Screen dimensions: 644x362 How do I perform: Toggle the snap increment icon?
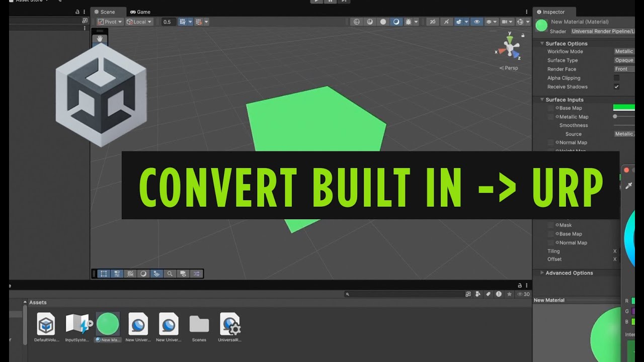coord(199,22)
